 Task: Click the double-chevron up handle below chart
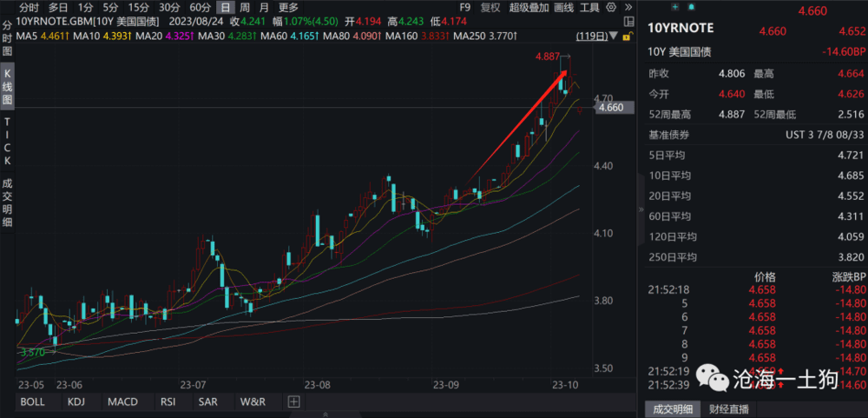point(325,414)
